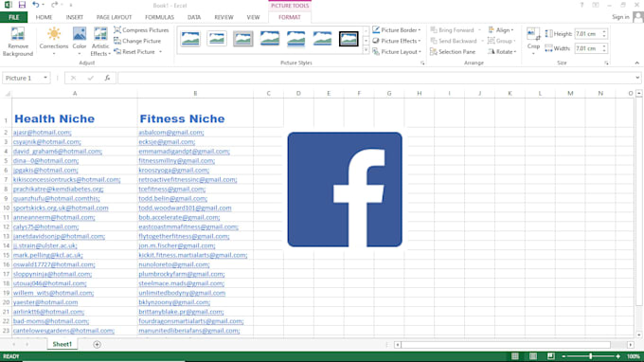Expand the Name Box dropdown arrow
The height and width of the screenshot is (362, 644).
tap(45, 78)
